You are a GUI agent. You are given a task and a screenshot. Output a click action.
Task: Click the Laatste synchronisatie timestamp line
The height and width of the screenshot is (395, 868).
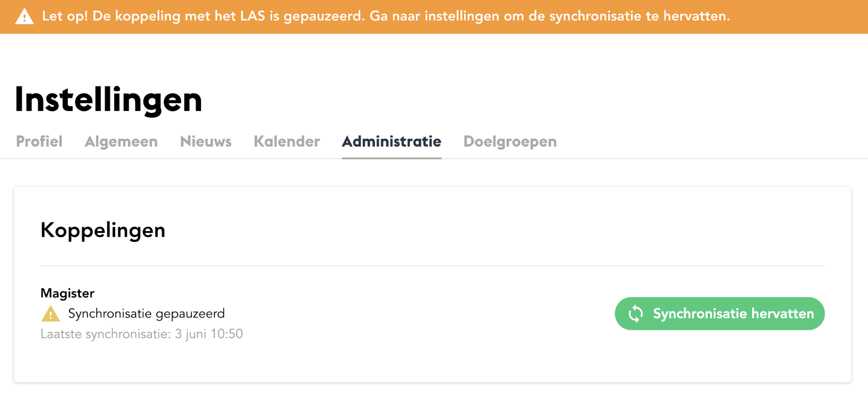142,334
